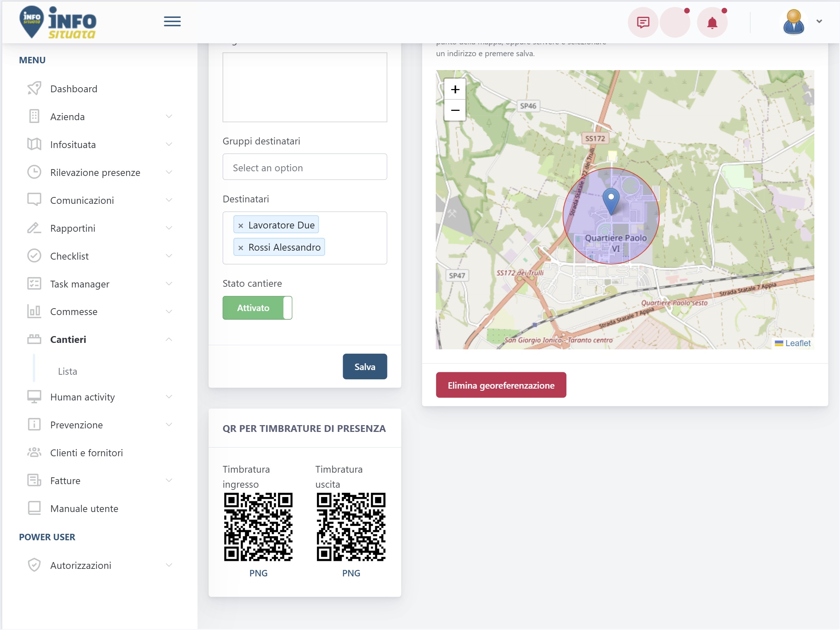This screenshot has width=840, height=630.
Task: Download Timbratura ingresso QR as PNG
Action: pyautogui.click(x=258, y=573)
